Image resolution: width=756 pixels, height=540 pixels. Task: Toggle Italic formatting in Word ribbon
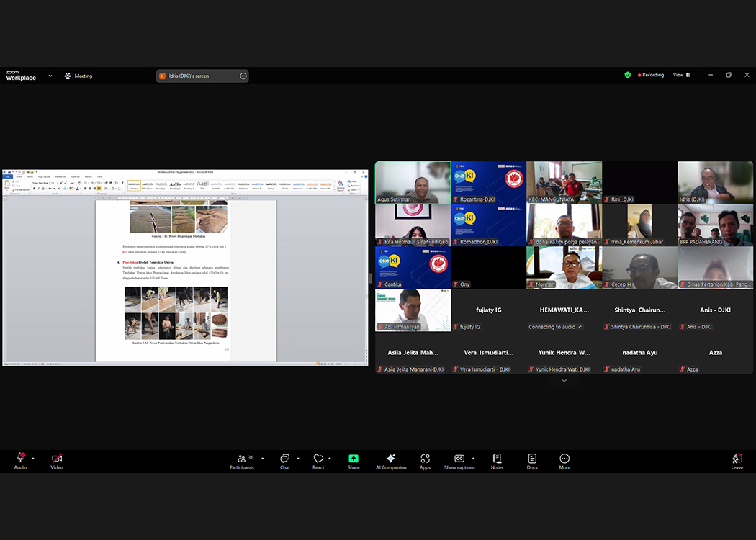tap(37, 189)
